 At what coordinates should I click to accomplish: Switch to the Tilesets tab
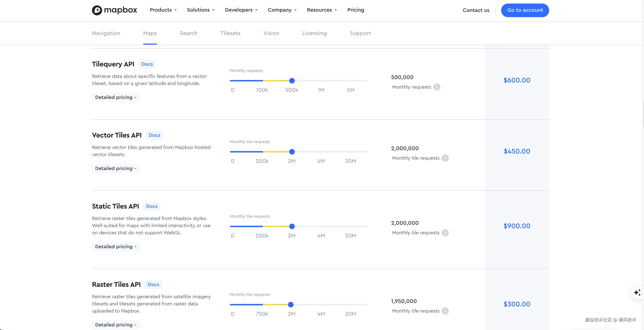(230, 33)
